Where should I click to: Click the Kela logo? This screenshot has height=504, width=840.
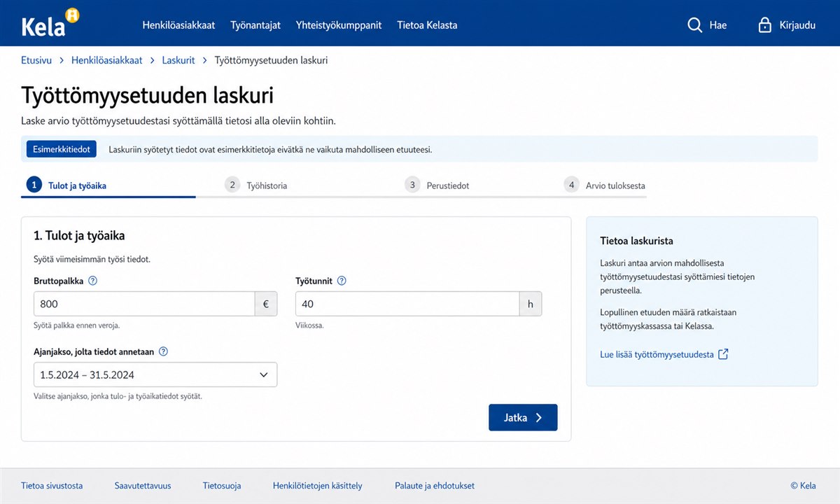(x=50, y=23)
